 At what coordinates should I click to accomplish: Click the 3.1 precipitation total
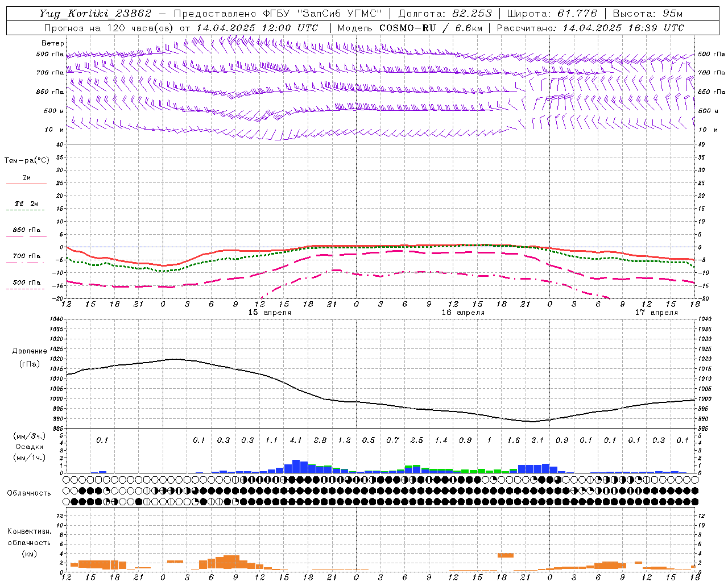coord(537,440)
